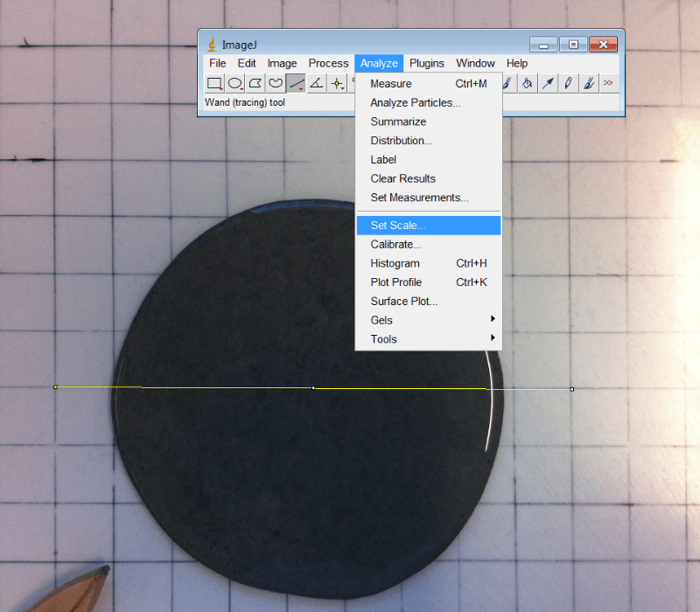This screenshot has height=612, width=700.
Task: Select the Arrow annotation tool
Action: tap(548, 83)
